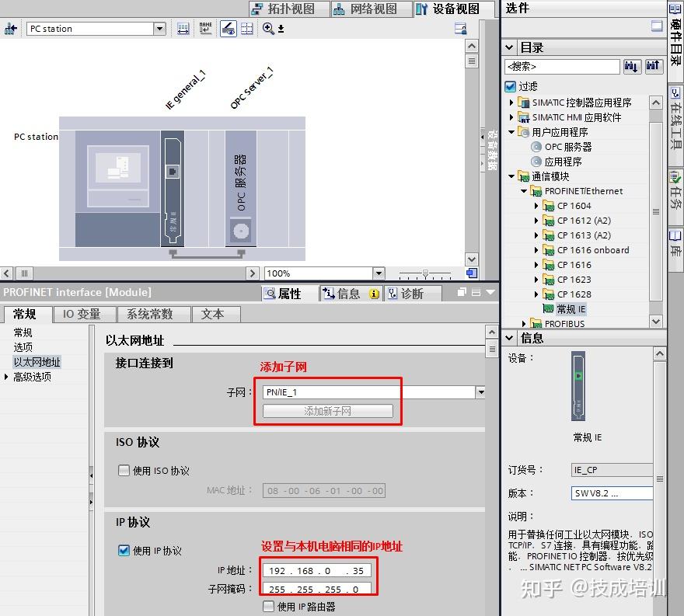Switch to the 拓扑视图 view
684x616 pixels.
point(287,9)
